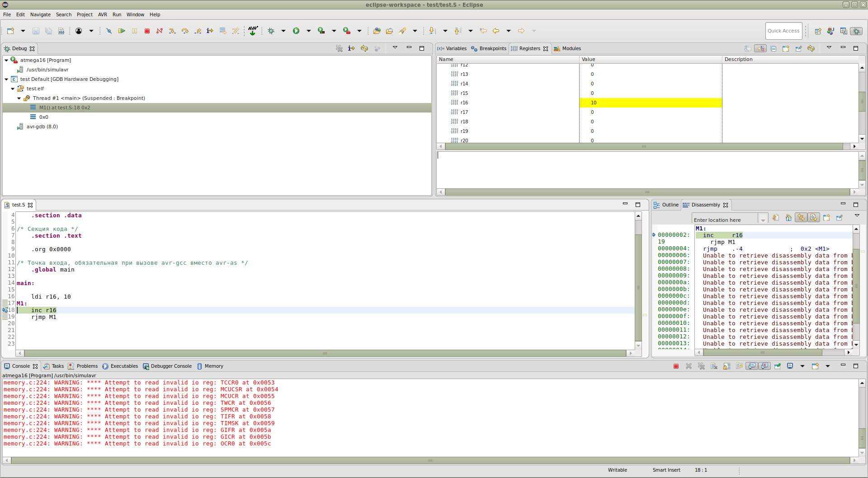Click the Debug bug launch icon
Image resolution: width=868 pixels, height=478 pixels.
(x=271, y=31)
